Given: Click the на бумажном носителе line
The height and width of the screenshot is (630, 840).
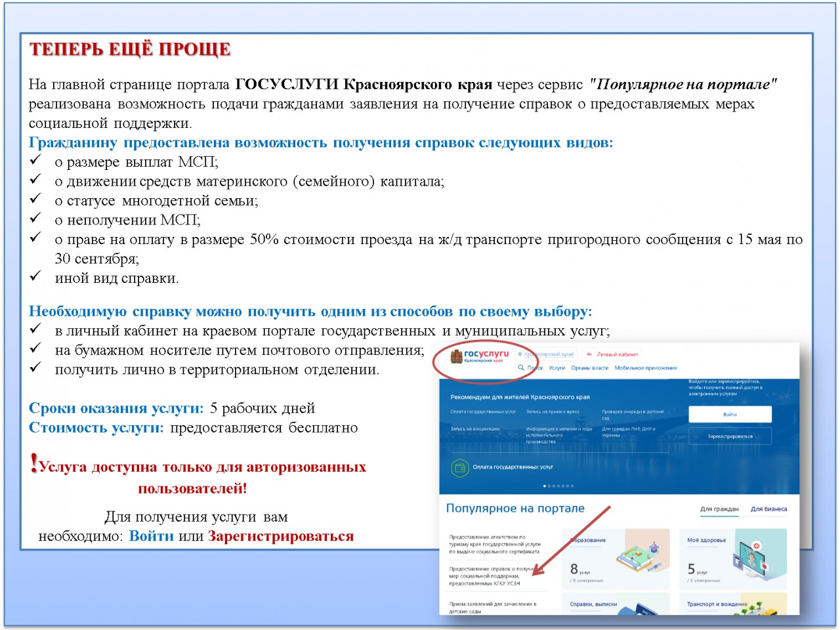Looking at the screenshot, I should click(240, 350).
